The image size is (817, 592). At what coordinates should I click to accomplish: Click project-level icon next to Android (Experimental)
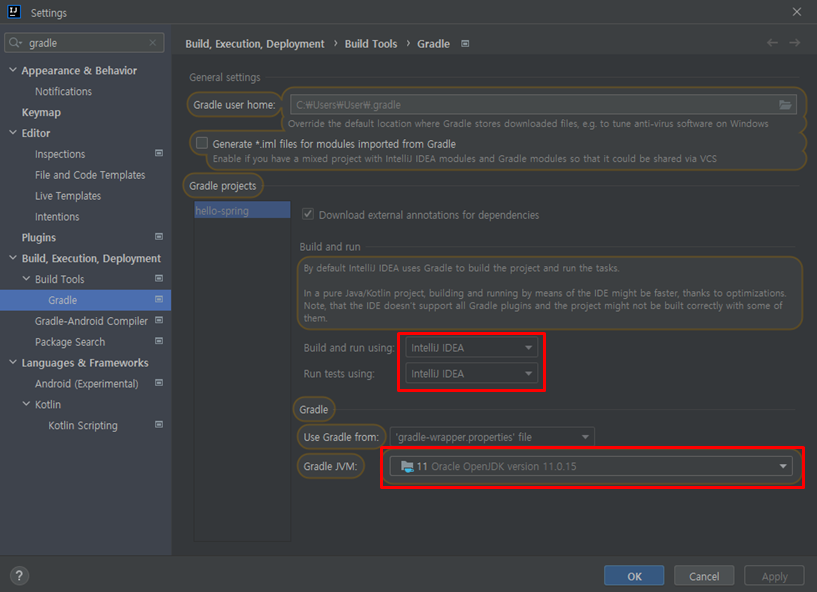click(159, 383)
